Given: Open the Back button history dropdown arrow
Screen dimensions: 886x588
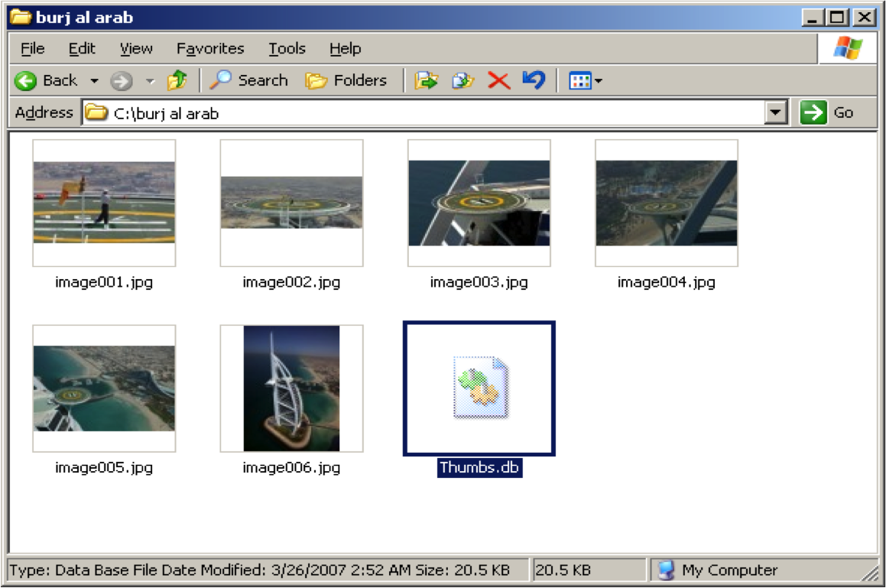Looking at the screenshot, I should [94, 80].
